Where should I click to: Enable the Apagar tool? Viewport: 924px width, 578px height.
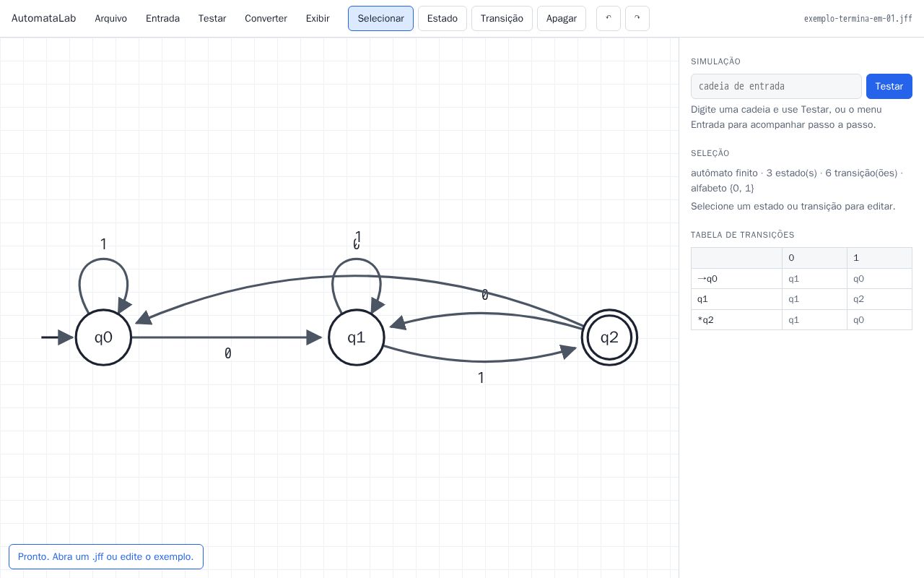point(562,19)
